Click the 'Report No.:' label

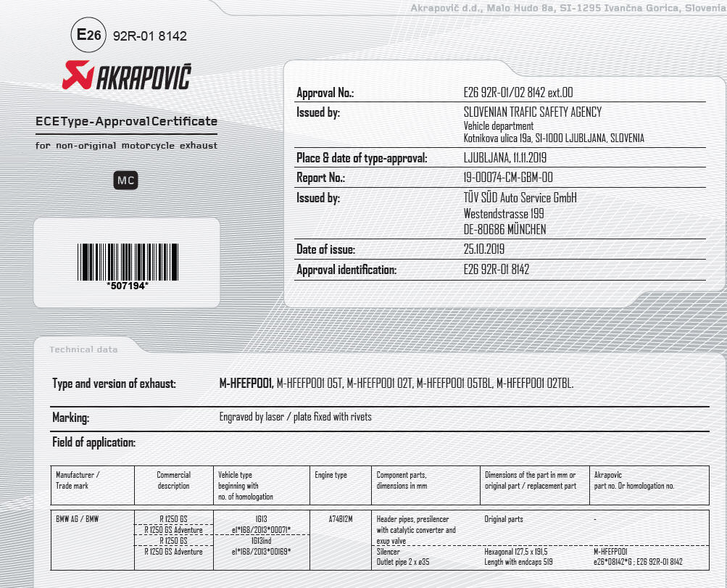321,178
